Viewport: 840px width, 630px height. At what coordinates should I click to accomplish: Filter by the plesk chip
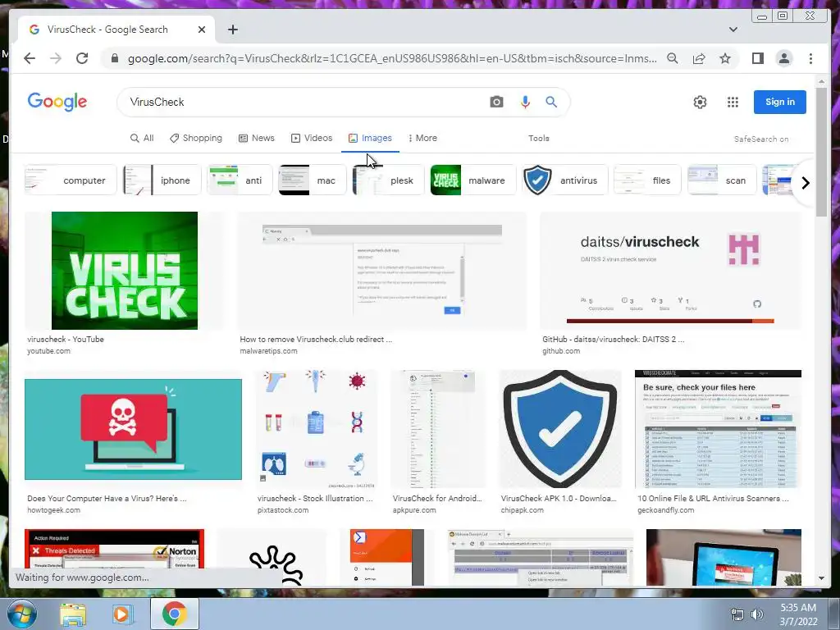coord(388,180)
